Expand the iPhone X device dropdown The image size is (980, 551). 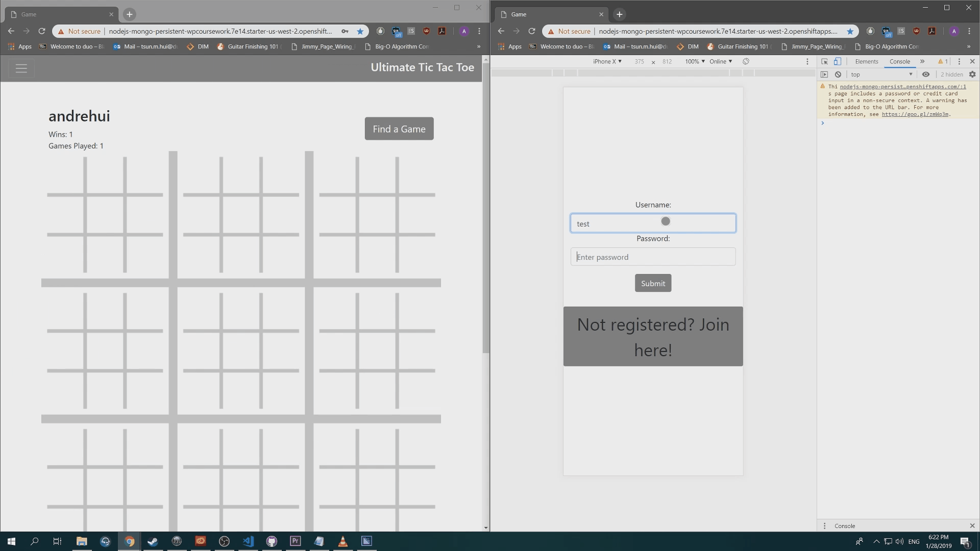[607, 61]
